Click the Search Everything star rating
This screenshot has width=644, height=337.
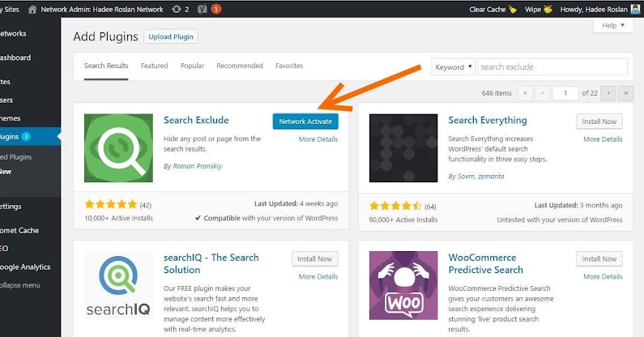pos(395,206)
